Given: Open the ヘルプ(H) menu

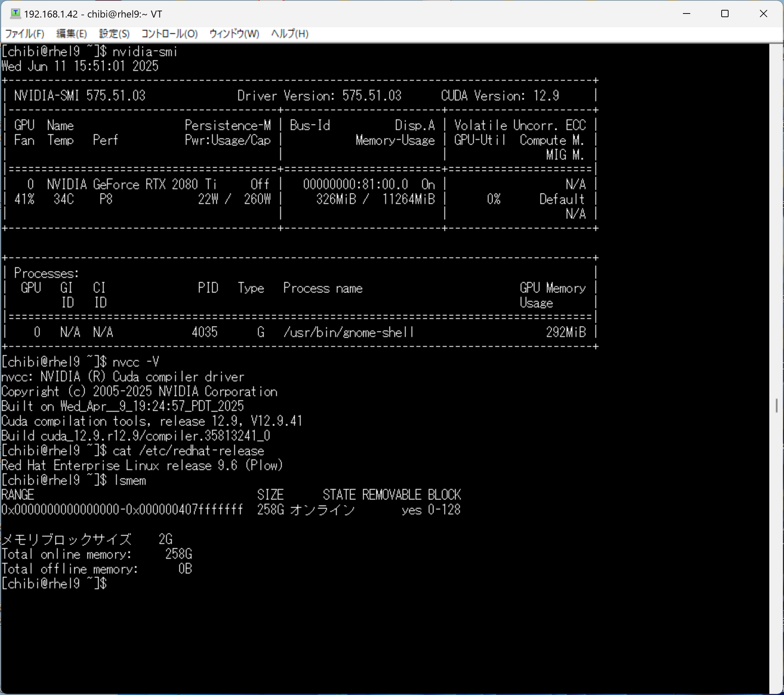Looking at the screenshot, I should pyautogui.click(x=290, y=34).
